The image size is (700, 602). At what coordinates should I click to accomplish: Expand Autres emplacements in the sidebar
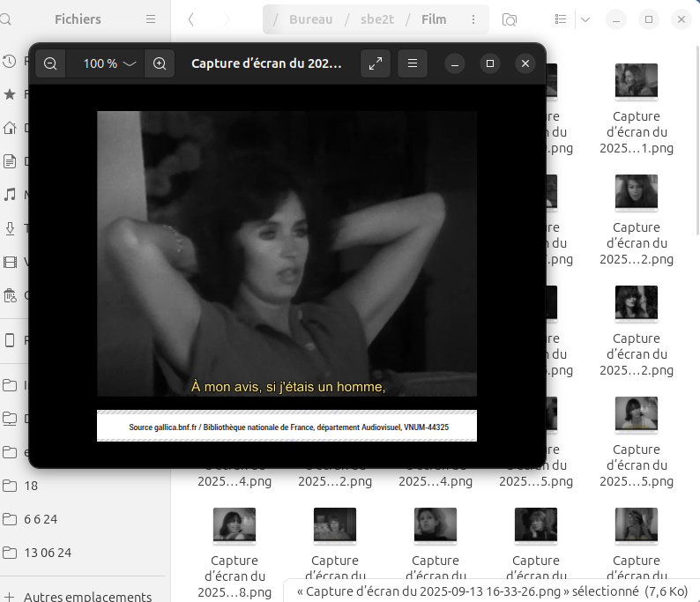86,597
